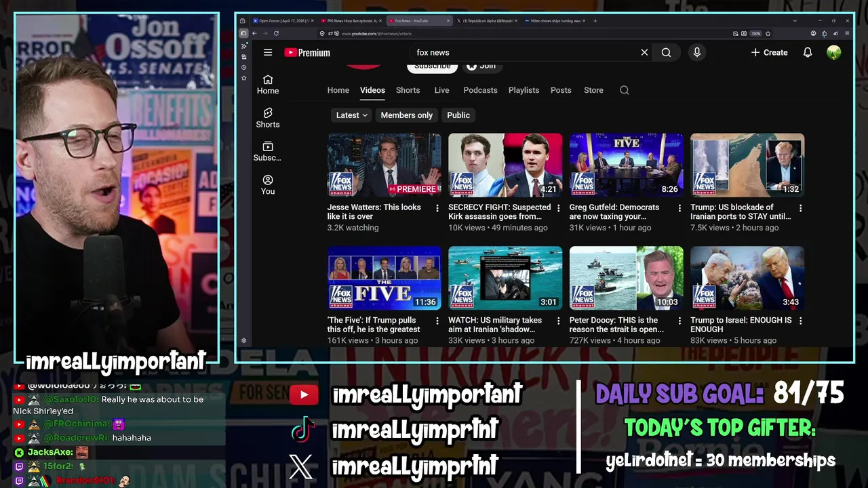Start voice search with microphone icon
This screenshot has width=868, height=488.
pos(696,52)
